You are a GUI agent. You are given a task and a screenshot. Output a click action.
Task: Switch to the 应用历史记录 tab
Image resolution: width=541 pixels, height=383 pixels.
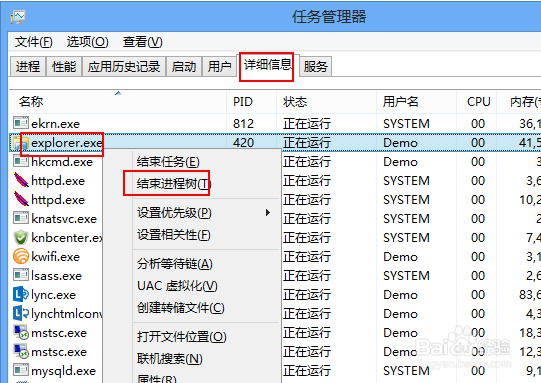point(124,66)
